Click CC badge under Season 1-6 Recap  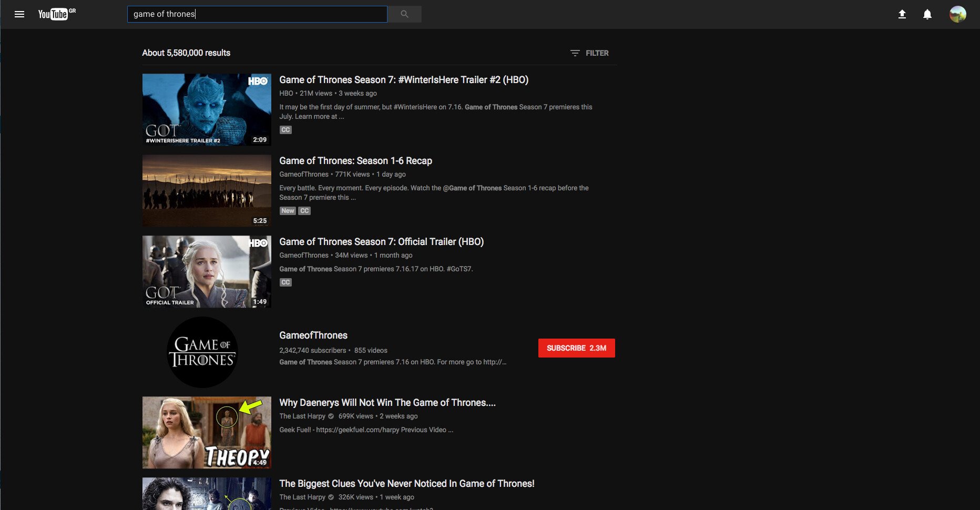(x=304, y=211)
